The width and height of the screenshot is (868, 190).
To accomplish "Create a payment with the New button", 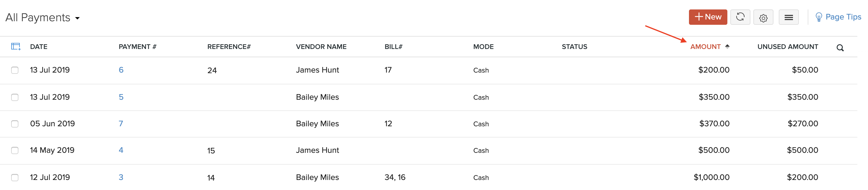I will pyautogui.click(x=708, y=17).
